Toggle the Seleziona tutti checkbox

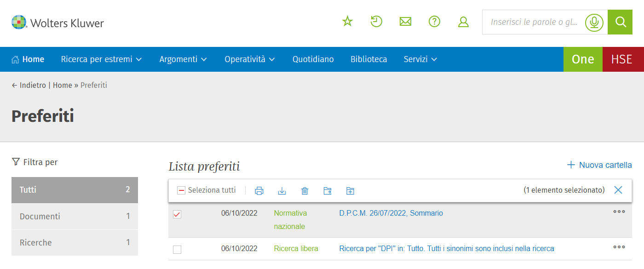point(181,190)
